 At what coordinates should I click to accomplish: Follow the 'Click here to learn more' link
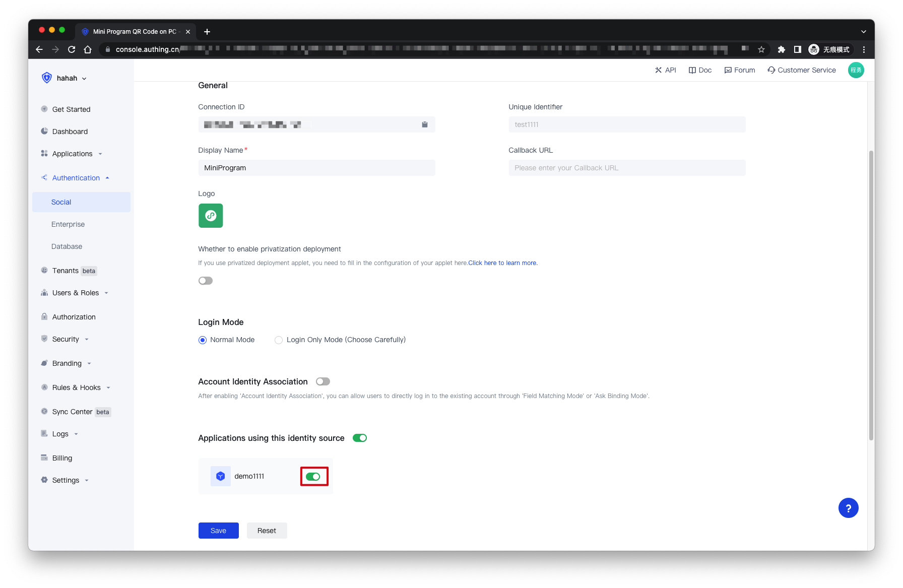502,263
